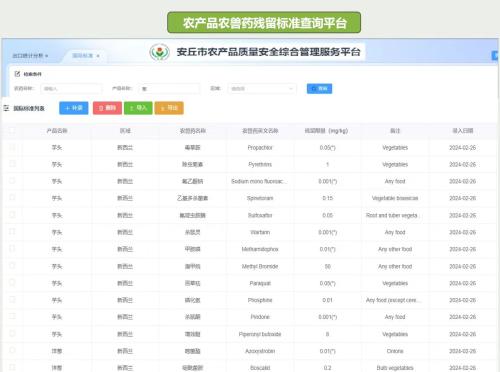
Task: Check the Paraquat row checkbox
Action: 12,283
